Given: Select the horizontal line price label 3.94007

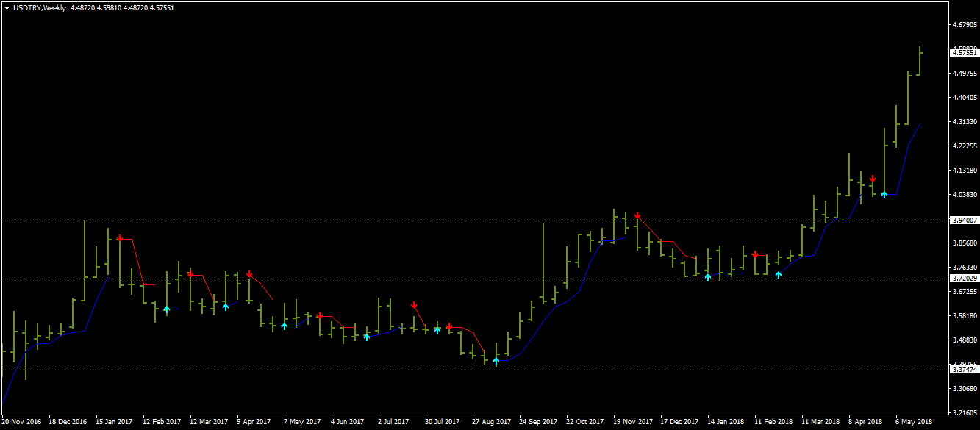Looking at the screenshot, I should pos(965,220).
